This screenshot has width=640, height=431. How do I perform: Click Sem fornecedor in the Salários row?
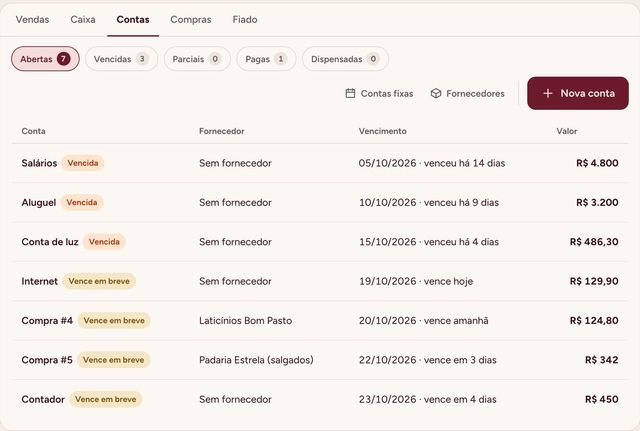pos(235,163)
